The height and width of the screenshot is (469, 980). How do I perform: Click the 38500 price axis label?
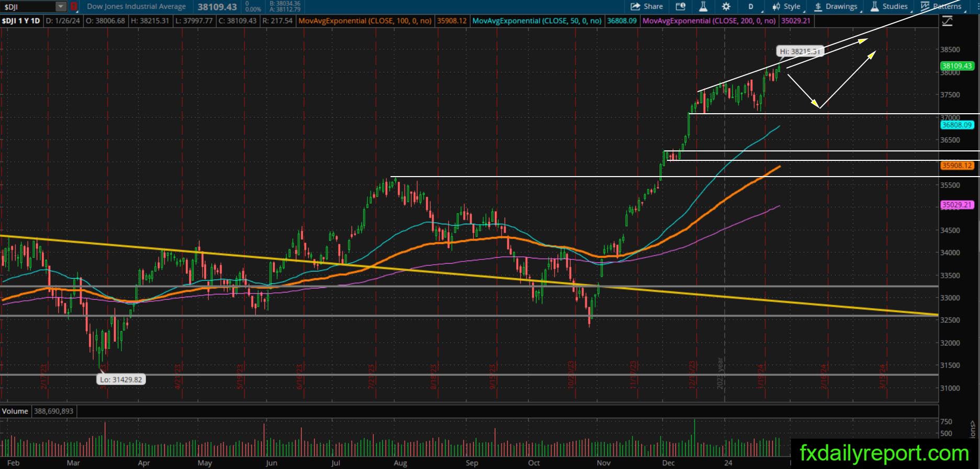(950, 50)
